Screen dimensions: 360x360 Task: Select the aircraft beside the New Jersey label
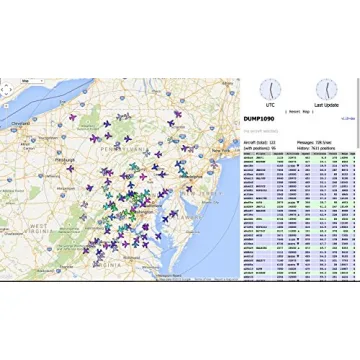coord(189,189)
